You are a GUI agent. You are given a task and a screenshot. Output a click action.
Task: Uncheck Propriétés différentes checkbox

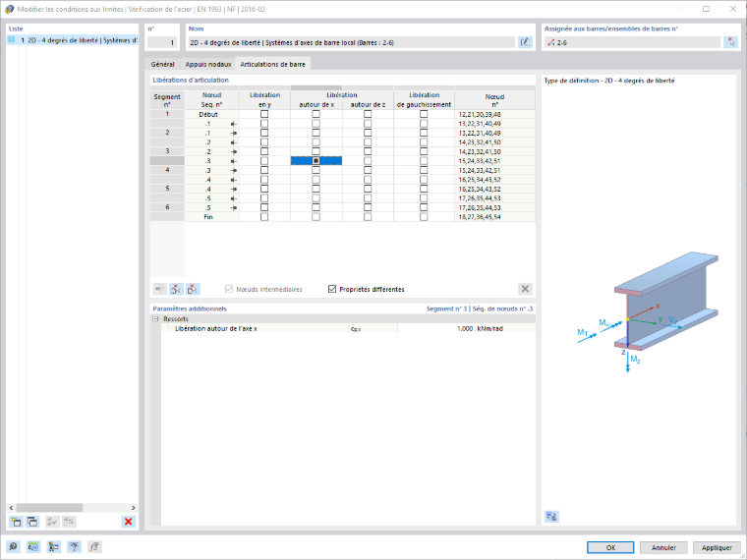tap(332, 289)
